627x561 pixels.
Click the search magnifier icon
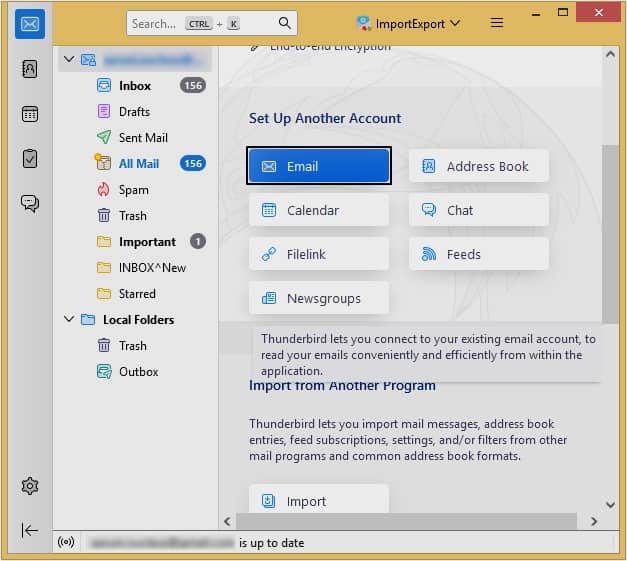285,23
